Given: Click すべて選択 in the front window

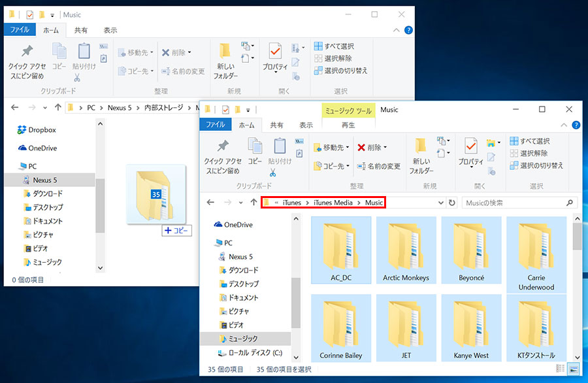Looking at the screenshot, I should point(530,141).
